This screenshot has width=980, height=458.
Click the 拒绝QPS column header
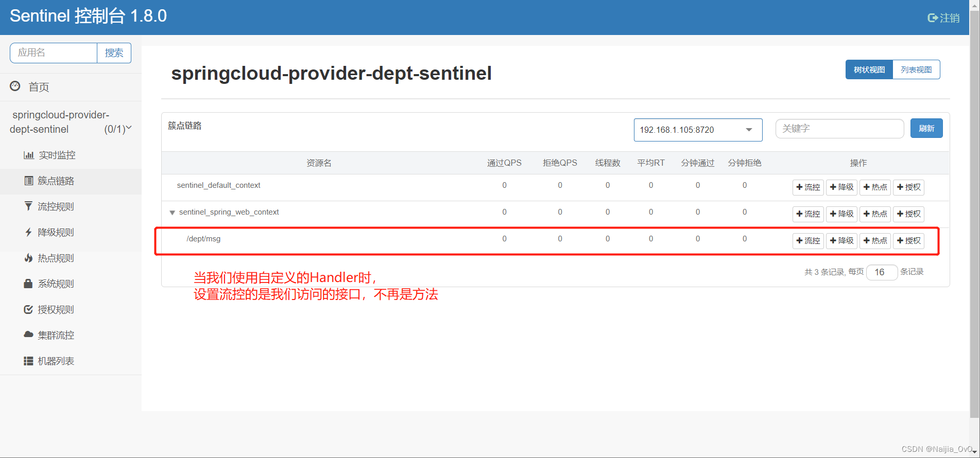click(x=560, y=163)
